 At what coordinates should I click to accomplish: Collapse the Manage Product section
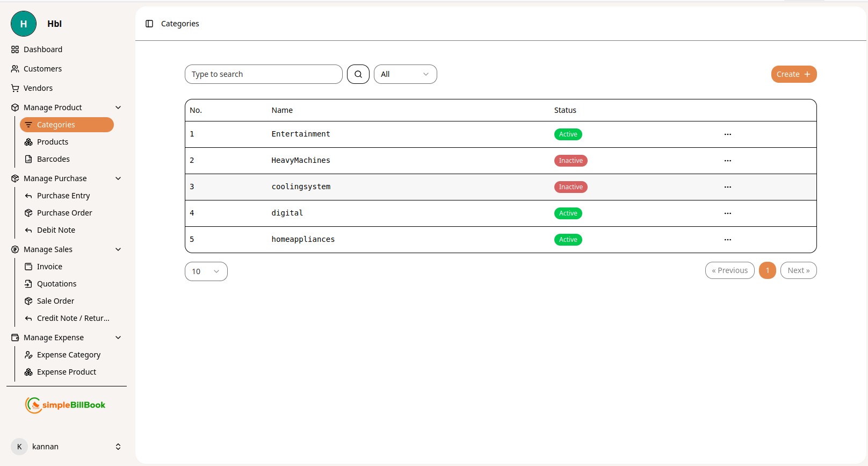pyautogui.click(x=118, y=107)
